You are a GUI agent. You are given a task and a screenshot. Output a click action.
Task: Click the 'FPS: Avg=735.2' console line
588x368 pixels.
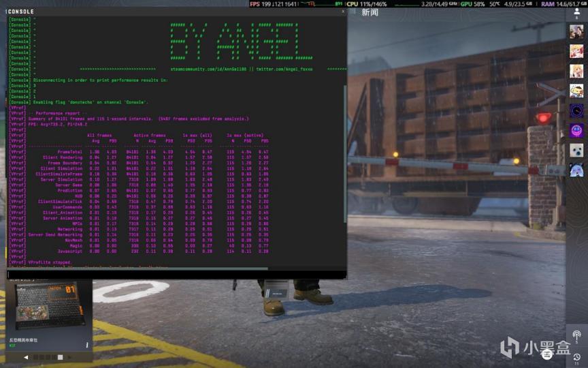pos(58,124)
